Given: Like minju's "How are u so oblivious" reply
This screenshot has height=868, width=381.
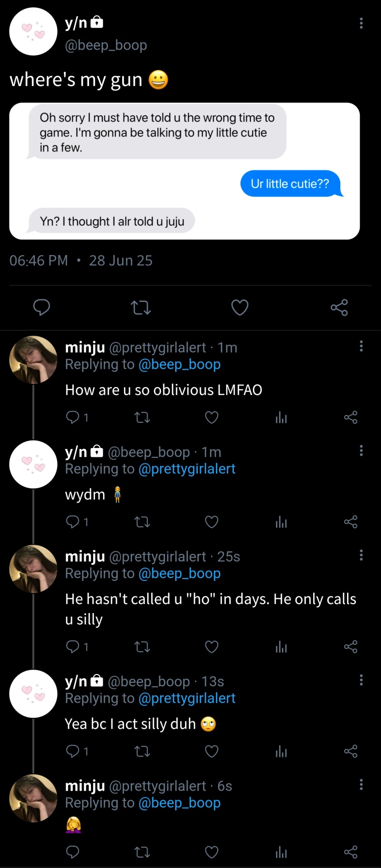Looking at the screenshot, I should tap(212, 417).
